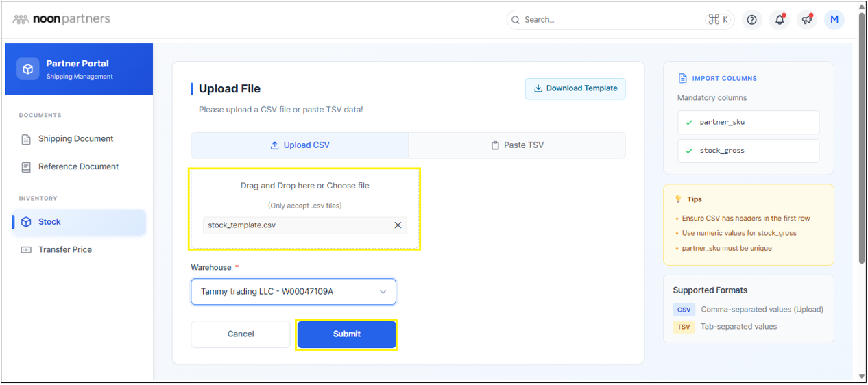
Task: Open the Warehouse dropdown
Action: [x=293, y=292]
